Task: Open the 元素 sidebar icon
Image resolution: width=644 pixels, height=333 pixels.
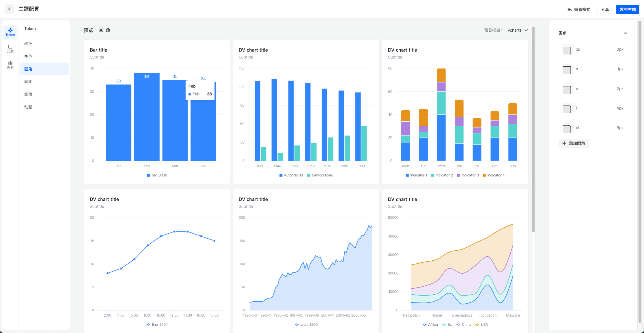Action: (x=10, y=48)
